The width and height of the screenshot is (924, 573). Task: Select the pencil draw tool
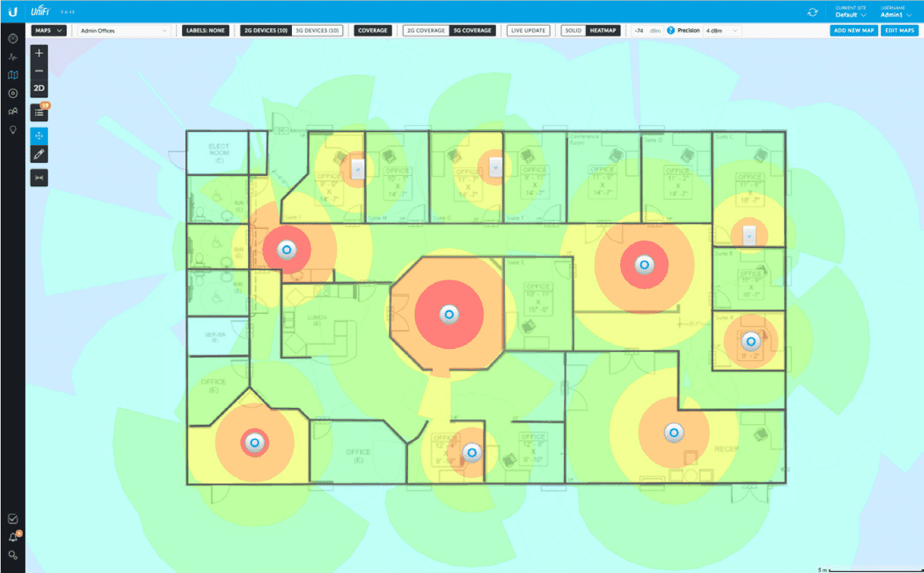39,154
